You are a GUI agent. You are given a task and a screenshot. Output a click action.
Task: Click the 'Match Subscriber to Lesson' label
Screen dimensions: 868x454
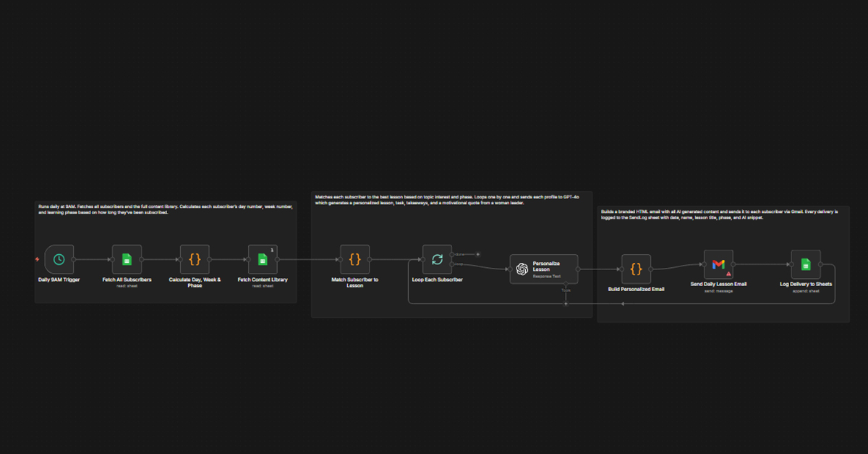(354, 282)
